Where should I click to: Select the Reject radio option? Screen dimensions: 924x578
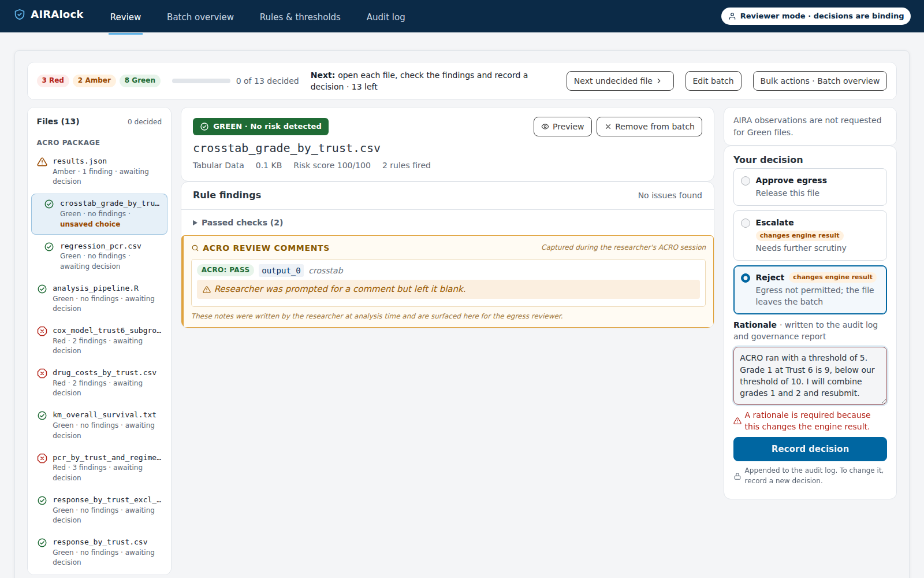click(x=746, y=278)
